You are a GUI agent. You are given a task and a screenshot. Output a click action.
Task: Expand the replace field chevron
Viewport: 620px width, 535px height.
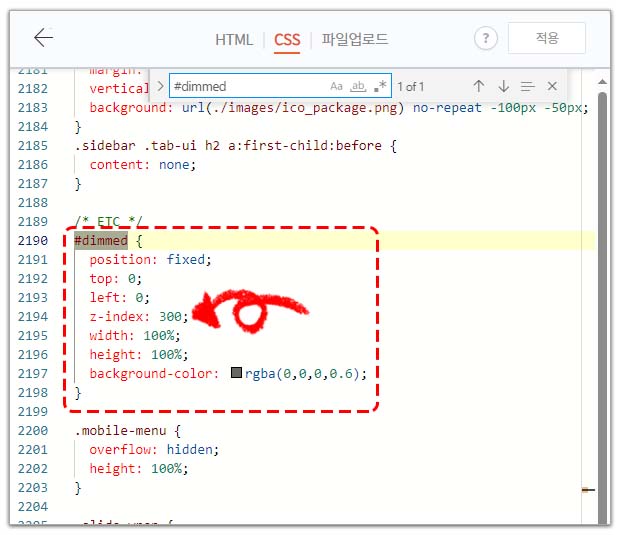click(160, 86)
